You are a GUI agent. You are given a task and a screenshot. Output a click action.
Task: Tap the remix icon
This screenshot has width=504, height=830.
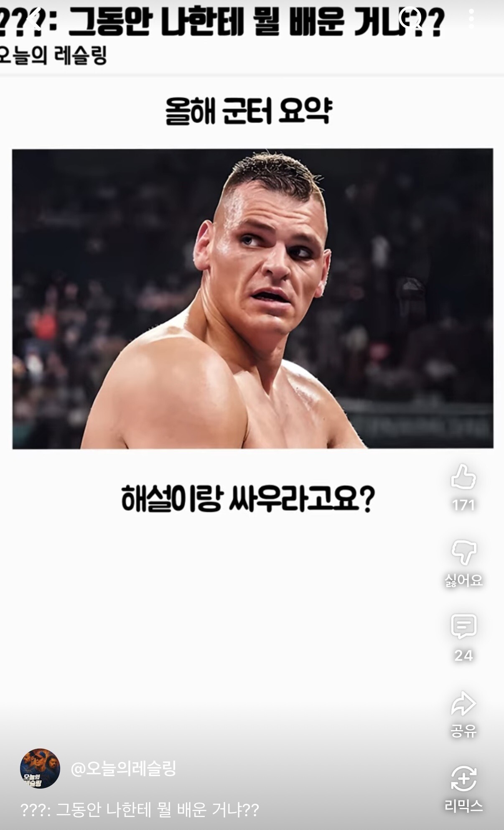click(x=463, y=778)
